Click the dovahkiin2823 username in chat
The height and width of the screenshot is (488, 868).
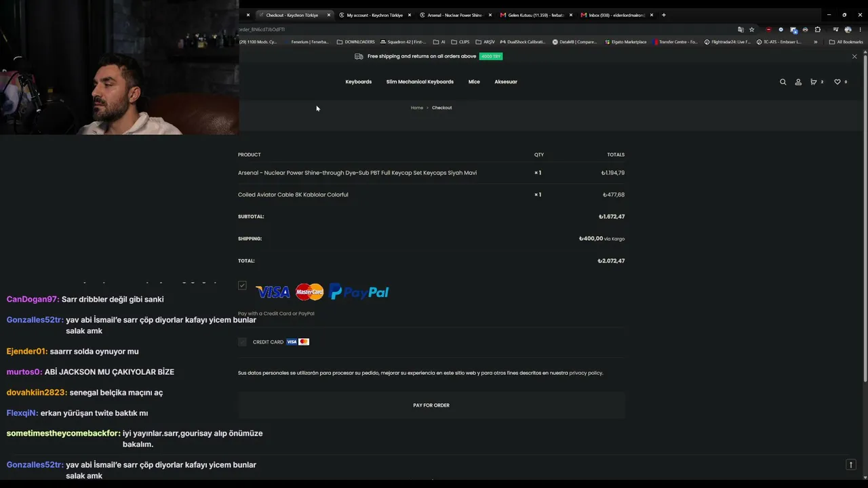pos(37,392)
